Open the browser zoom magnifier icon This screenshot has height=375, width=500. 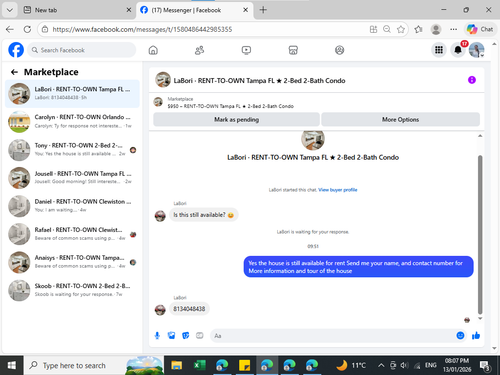coord(387,29)
